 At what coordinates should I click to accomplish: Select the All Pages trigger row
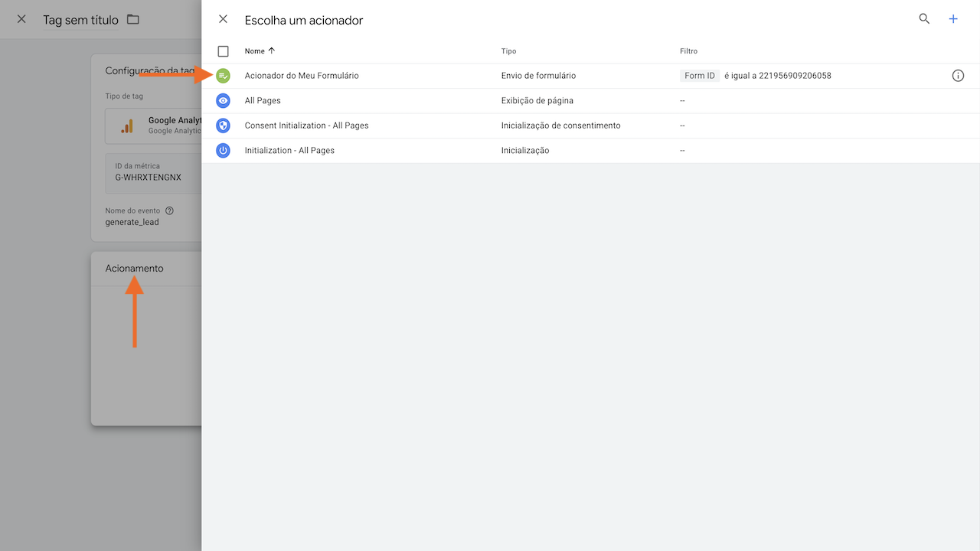[262, 100]
